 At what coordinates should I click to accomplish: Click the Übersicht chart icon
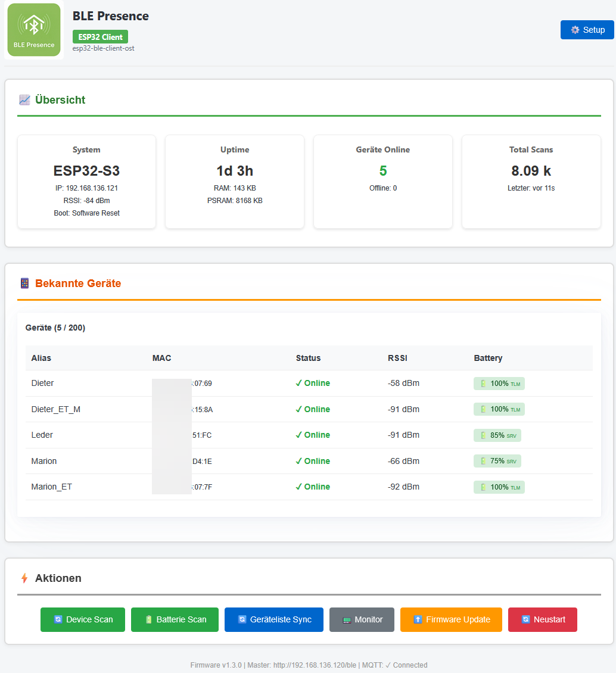point(24,100)
